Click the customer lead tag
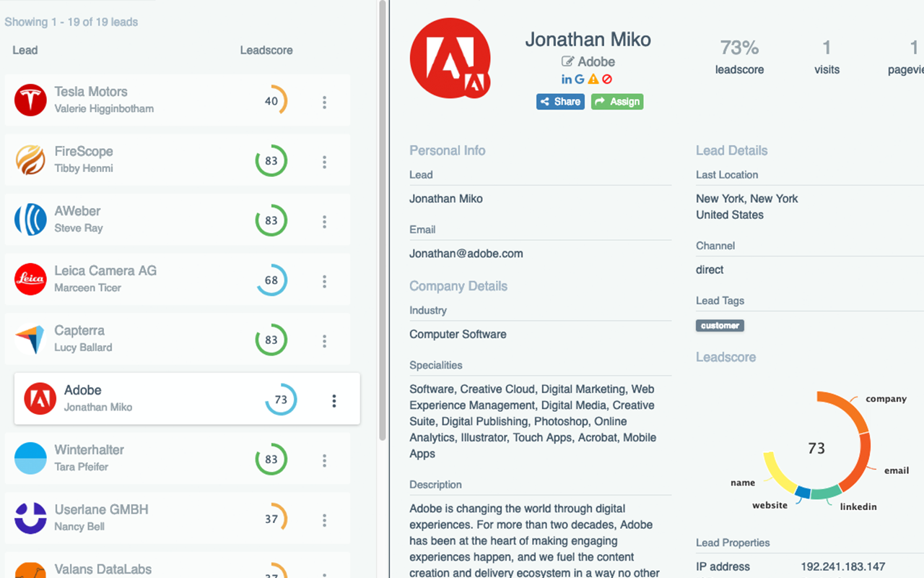The width and height of the screenshot is (924, 578). click(720, 326)
